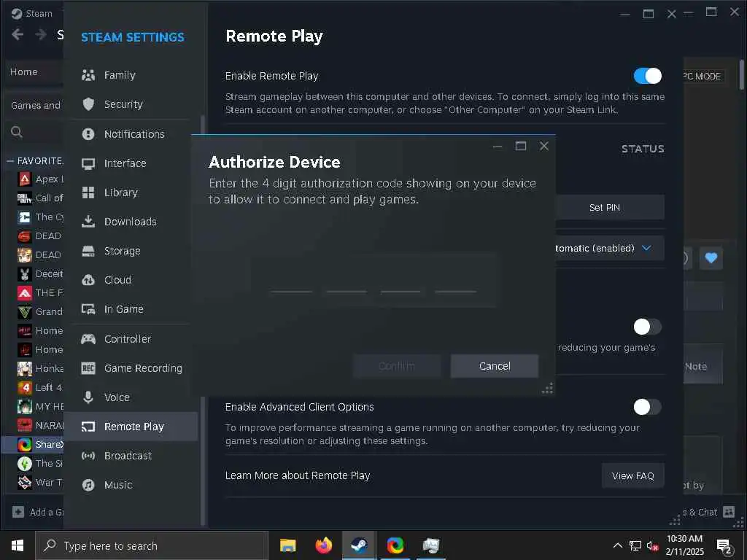Click the War Thunder game icon
Image resolution: width=747 pixels, height=560 pixels.
pos(24,483)
